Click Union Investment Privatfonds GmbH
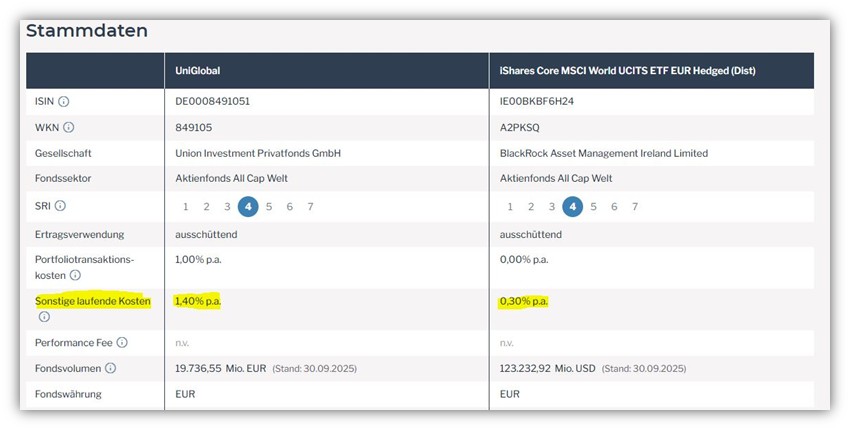This screenshot has width=850, height=430. pos(258,153)
